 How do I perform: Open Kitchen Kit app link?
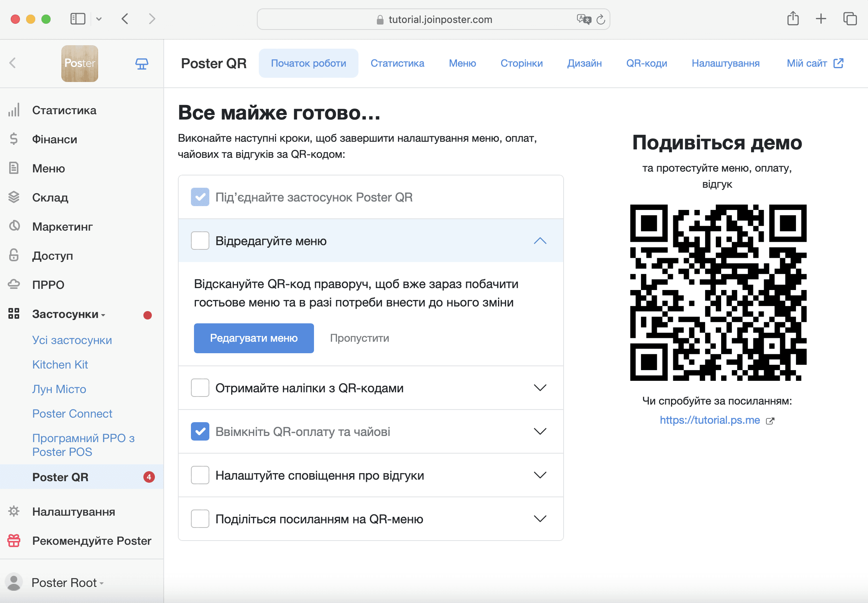(x=60, y=365)
